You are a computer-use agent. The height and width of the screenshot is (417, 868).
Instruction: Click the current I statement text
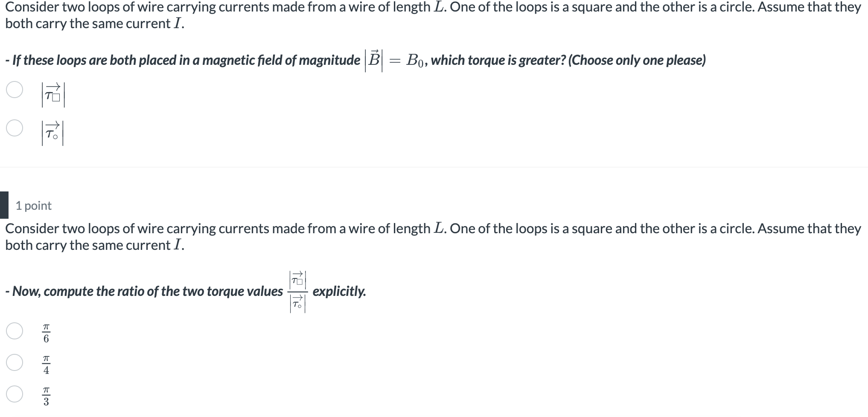pos(94,24)
